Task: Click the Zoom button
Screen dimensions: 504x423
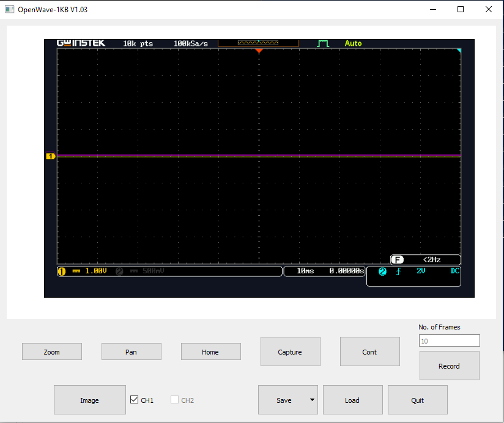Action: [x=52, y=351]
